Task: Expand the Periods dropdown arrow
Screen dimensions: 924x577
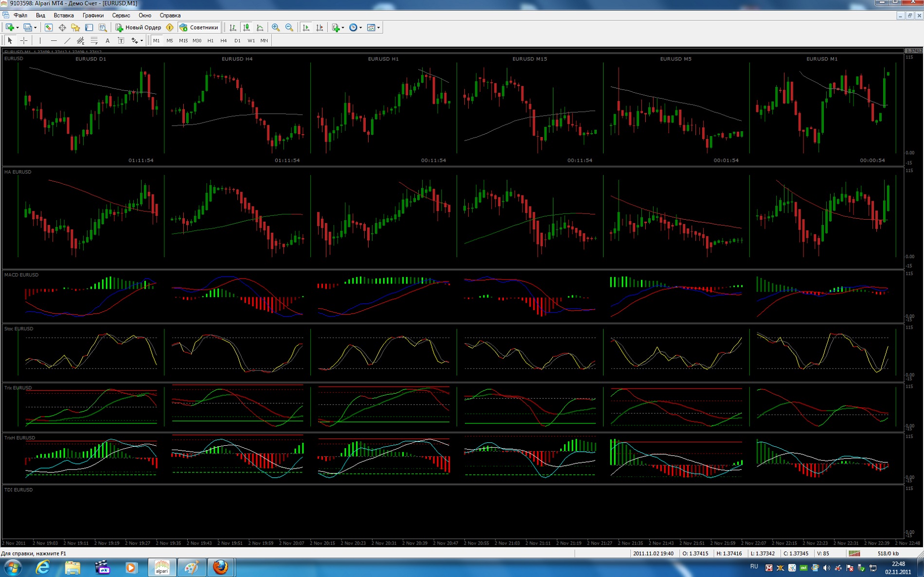Action: [360, 28]
